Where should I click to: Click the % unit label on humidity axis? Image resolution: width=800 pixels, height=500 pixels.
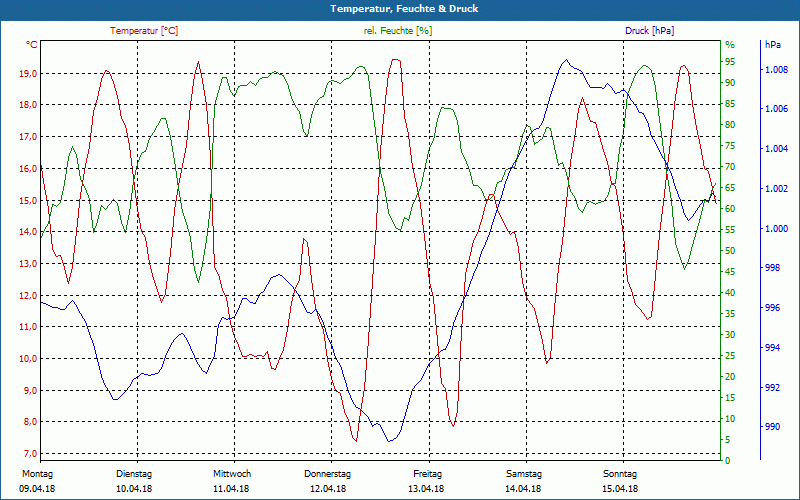point(730,44)
